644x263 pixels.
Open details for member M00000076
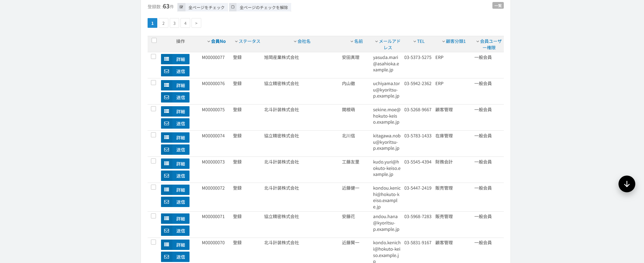click(x=175, y=85)
